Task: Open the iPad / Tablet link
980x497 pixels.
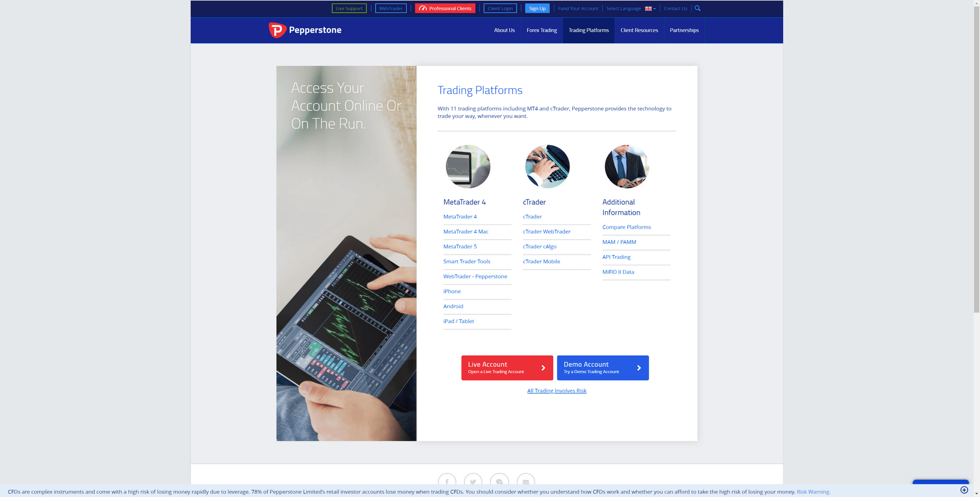Action: (x=458, y=321)
